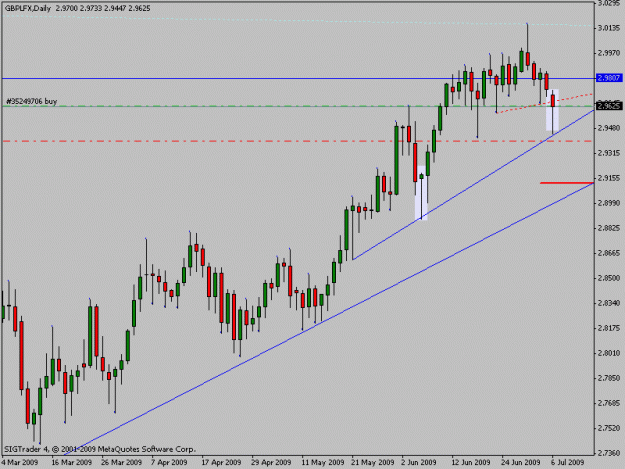This screenshot has width=625, height=469.
Task: Click the 2 Jun 2009 date label
Action: [419, 463]
